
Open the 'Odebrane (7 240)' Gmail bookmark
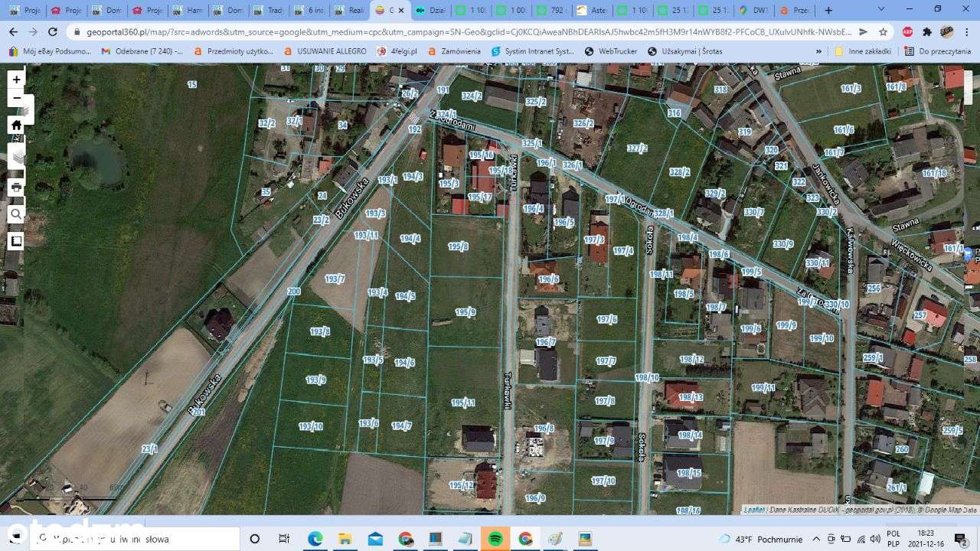pyautogui.click(x=142, y=51)
